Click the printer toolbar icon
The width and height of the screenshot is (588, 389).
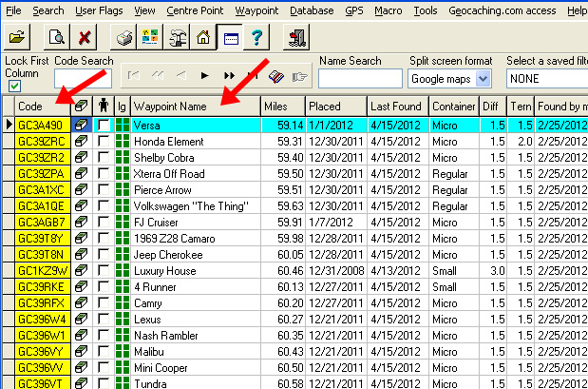point(123,37)
